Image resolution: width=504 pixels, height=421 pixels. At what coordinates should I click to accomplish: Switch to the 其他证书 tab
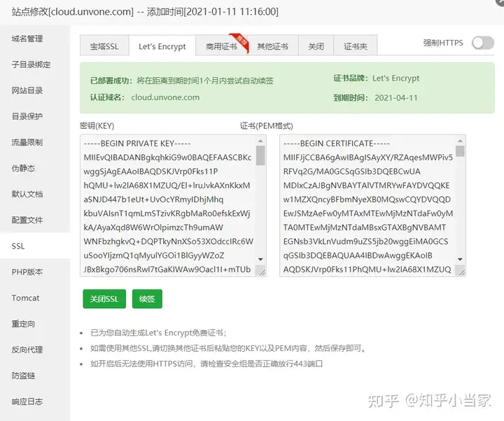point(272,46)
